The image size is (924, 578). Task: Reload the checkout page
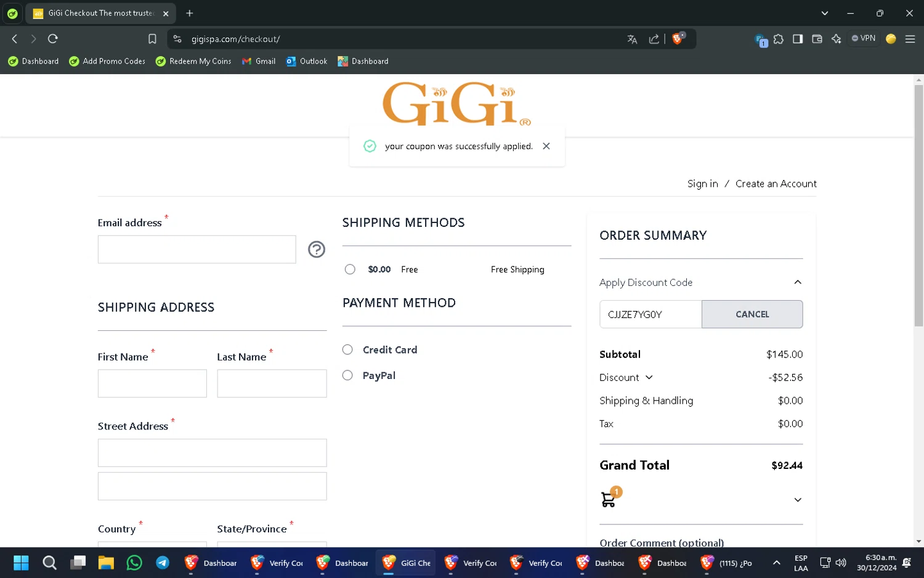coord(53,39)
